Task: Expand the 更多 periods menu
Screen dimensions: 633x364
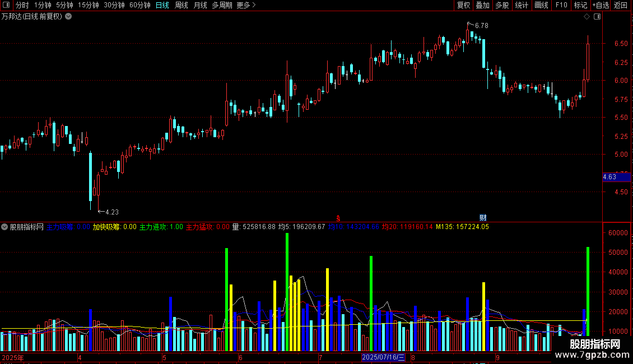Action: pyautogui.click(x=246, y=5)
